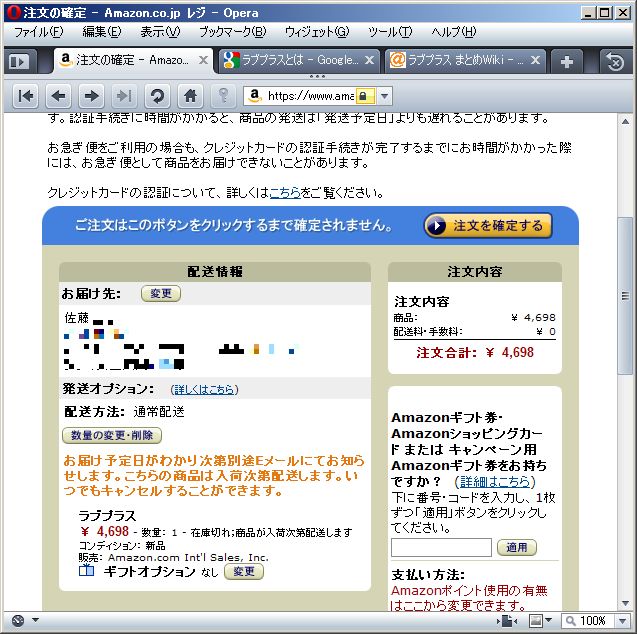The height and width of the screenshot is (634, 637).
Task: Click the 変更 button next to お届け先
Action: pos(161,293)
